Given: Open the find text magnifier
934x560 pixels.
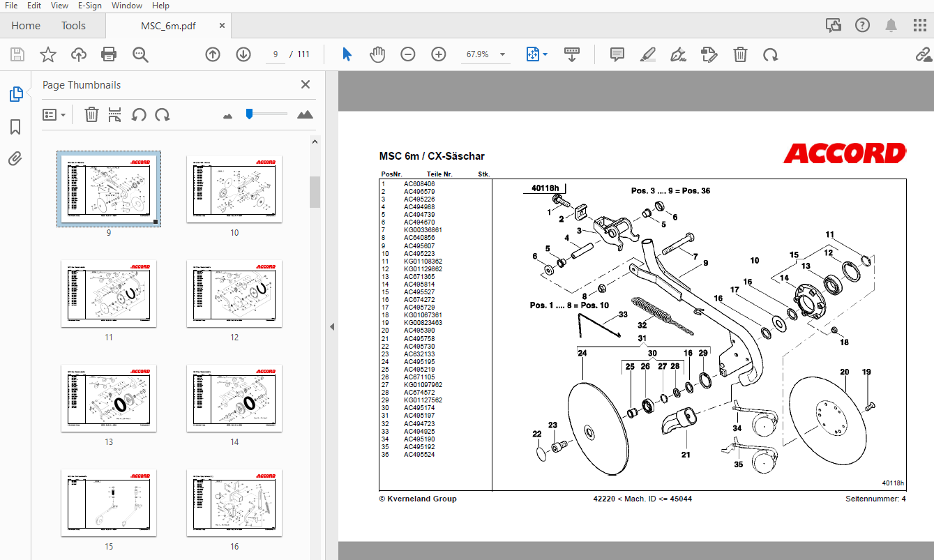Looking at the screenshot, I should pyautogui.click(x=140, y=54).
